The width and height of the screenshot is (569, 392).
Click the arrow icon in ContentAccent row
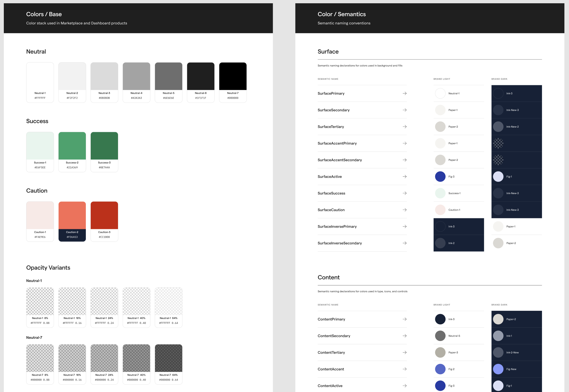point(404,369)
